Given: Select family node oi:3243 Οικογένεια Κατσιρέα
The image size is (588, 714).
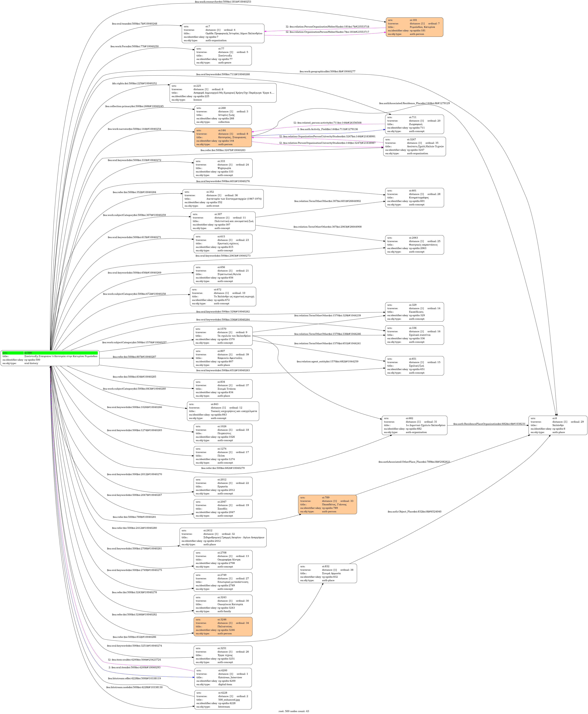Looking at the screenshot, I should coord(223,604).
